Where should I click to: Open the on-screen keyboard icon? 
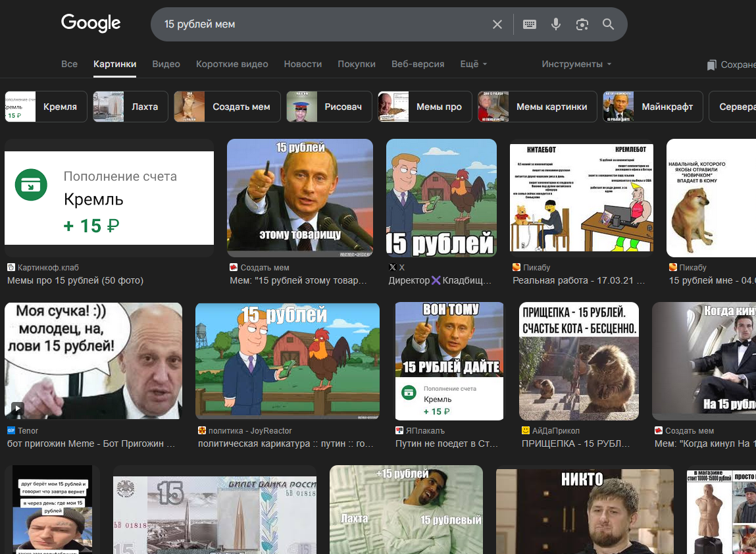point(530,24)
